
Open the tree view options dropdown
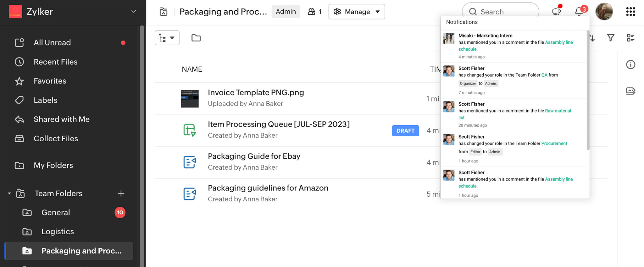click(167, 38)
